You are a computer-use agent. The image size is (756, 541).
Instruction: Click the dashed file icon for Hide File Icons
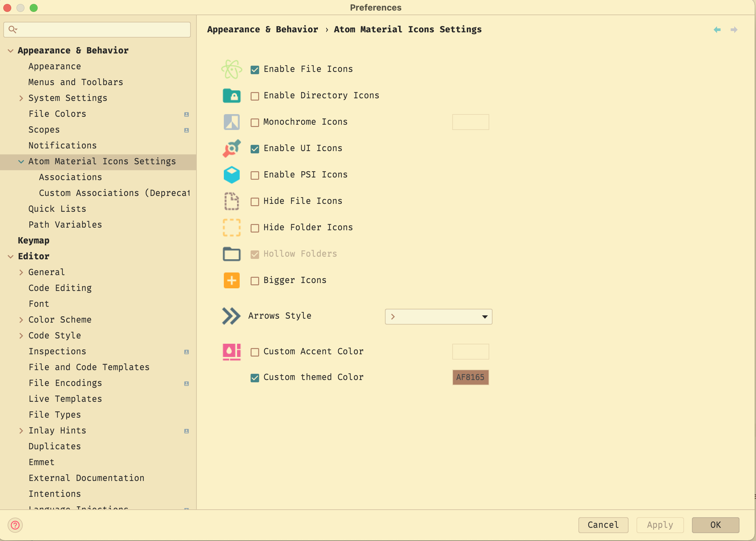232,201
